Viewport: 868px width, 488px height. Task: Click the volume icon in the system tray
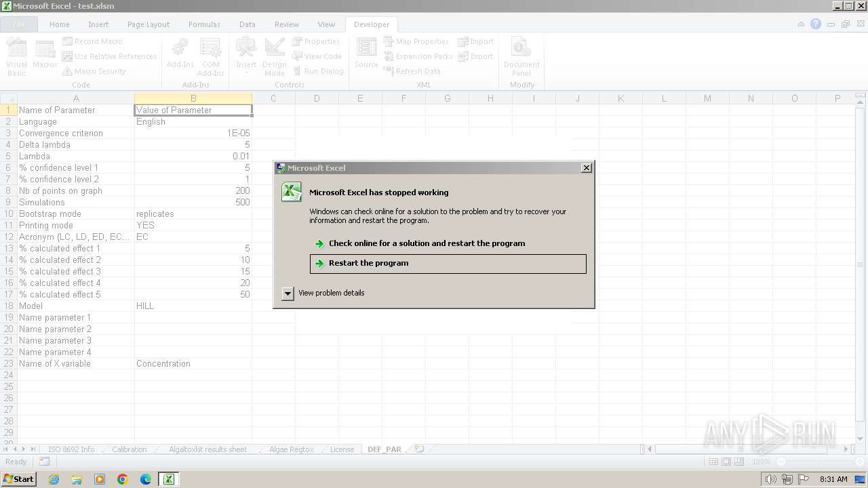tap(770, 479)
